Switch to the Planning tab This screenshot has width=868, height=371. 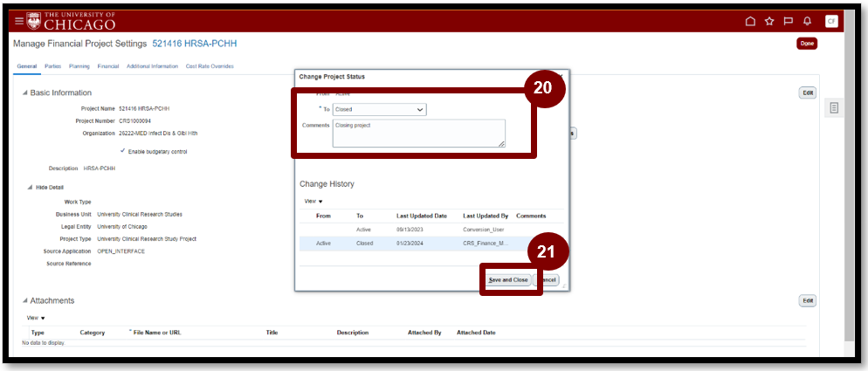[x=79, y=65]
